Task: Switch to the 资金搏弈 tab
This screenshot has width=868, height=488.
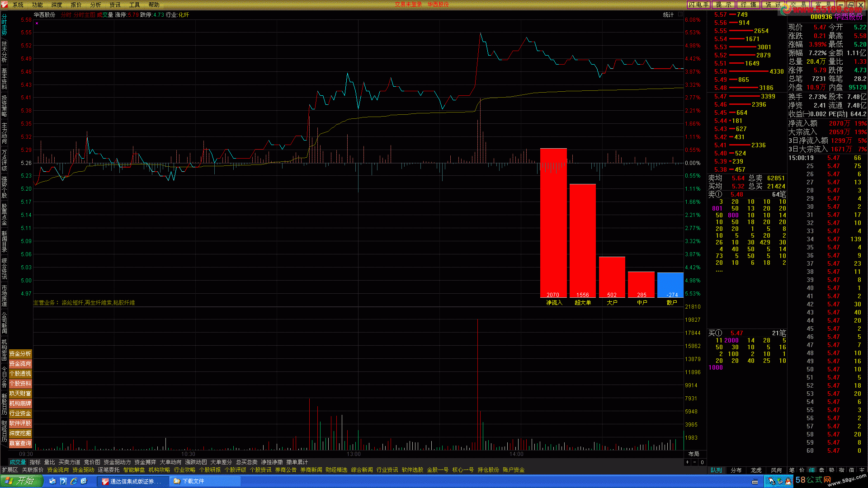Action: (145, 462)
